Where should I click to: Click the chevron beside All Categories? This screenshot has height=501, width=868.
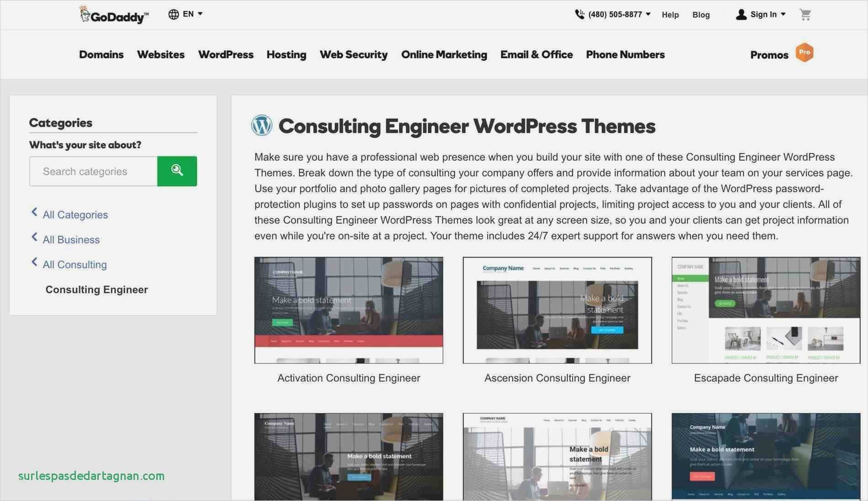[x=34, y=212]
